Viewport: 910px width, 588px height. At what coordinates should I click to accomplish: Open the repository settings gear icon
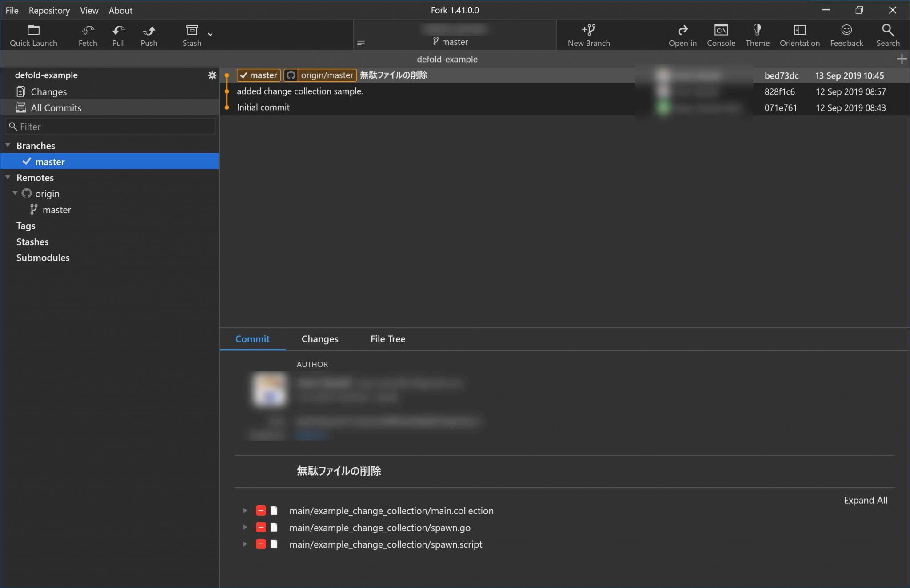pos(212,75)
